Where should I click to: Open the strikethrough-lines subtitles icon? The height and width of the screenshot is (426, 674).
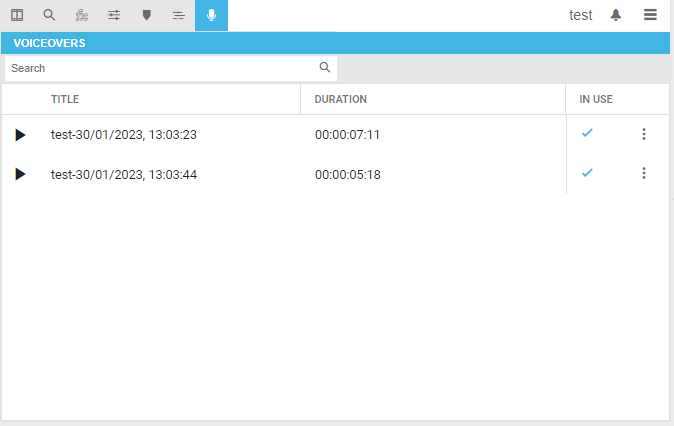(x=178, y=15)
